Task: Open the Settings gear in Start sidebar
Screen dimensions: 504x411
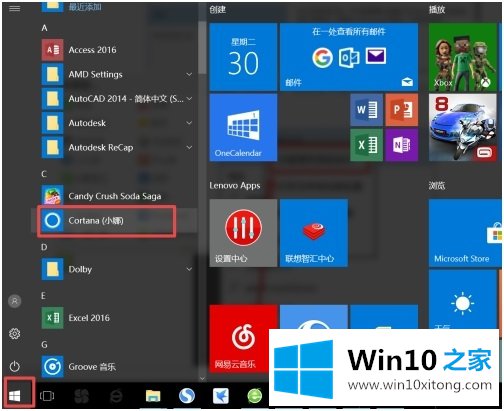Action: [x=15, y=333]
